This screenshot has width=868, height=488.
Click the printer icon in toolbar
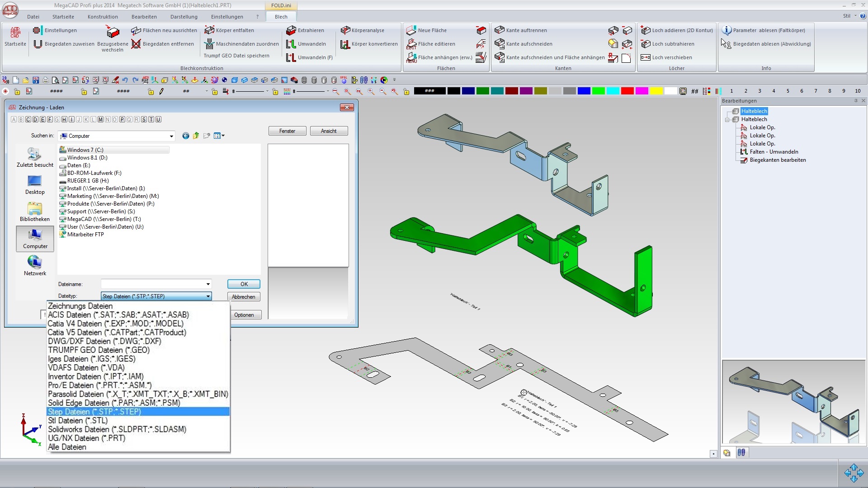click(45, 80)
